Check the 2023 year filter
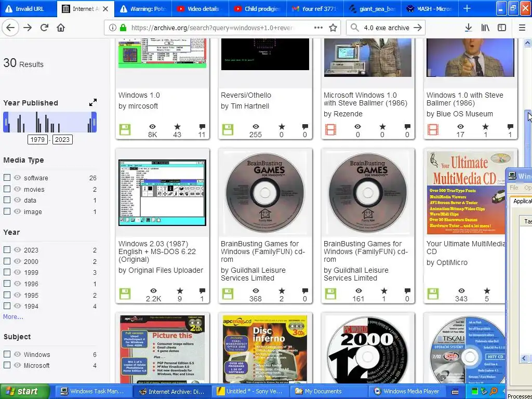 click(7, 250)
